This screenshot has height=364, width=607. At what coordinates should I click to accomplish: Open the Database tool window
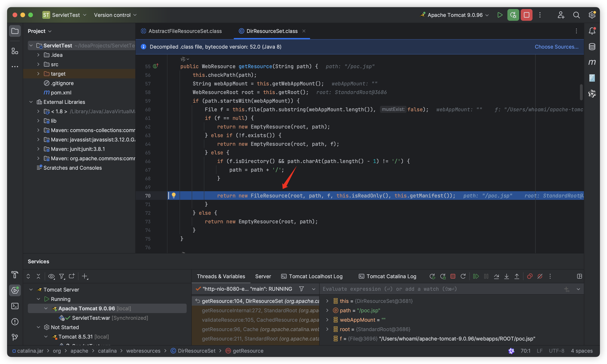[592, 47]
